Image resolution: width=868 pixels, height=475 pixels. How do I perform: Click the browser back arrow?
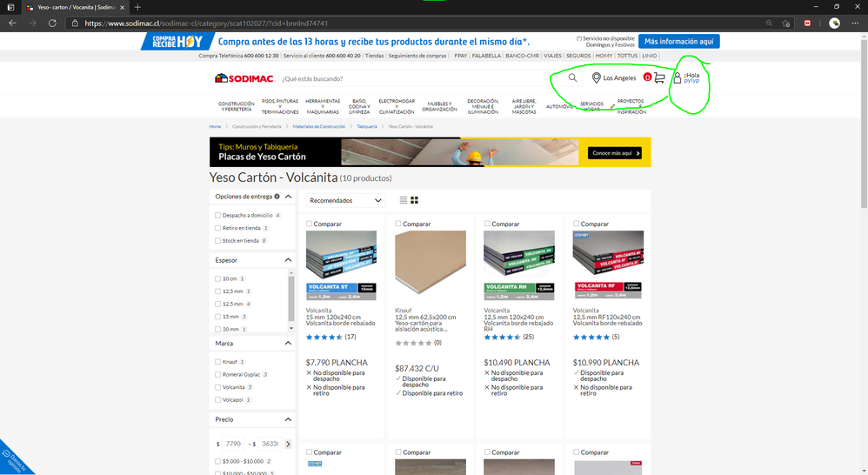(13, 23)
